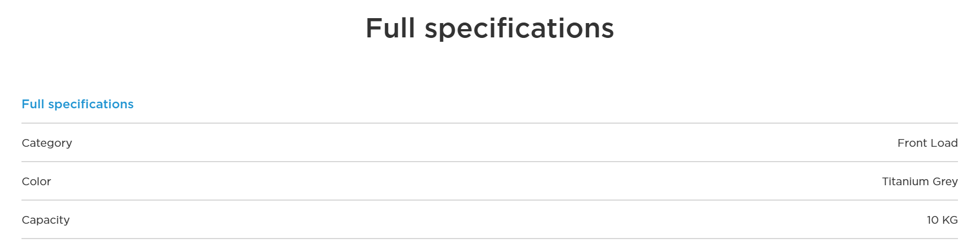
Task: Click the divider under the blue section label
Action: (x=489, y=123)
